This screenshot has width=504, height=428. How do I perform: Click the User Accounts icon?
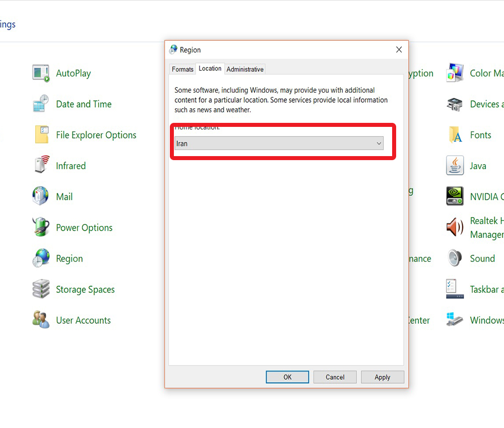tap(41, 320)
